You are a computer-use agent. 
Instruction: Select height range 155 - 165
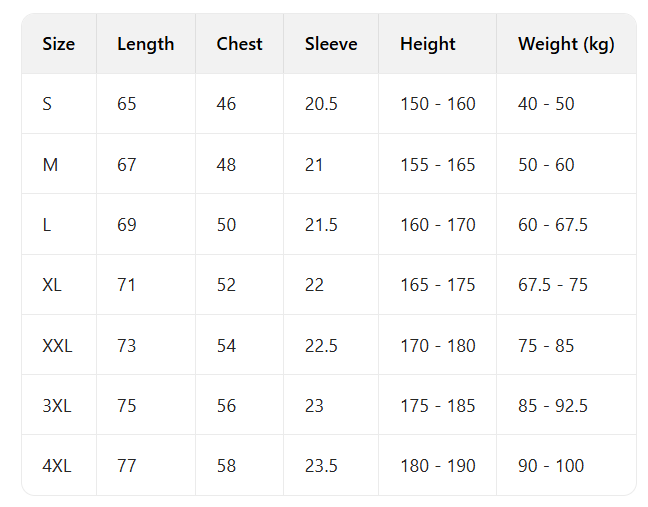437,165
